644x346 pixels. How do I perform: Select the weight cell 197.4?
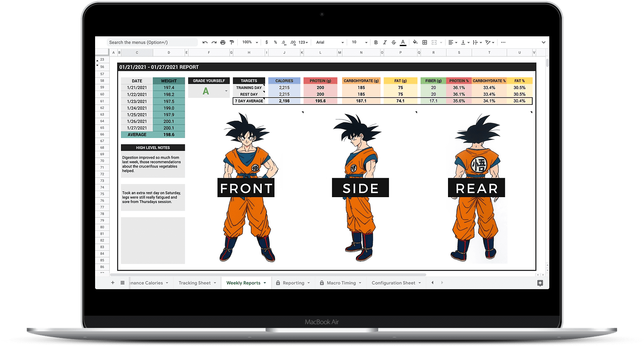pyautogui.click(x=169, y=88)
